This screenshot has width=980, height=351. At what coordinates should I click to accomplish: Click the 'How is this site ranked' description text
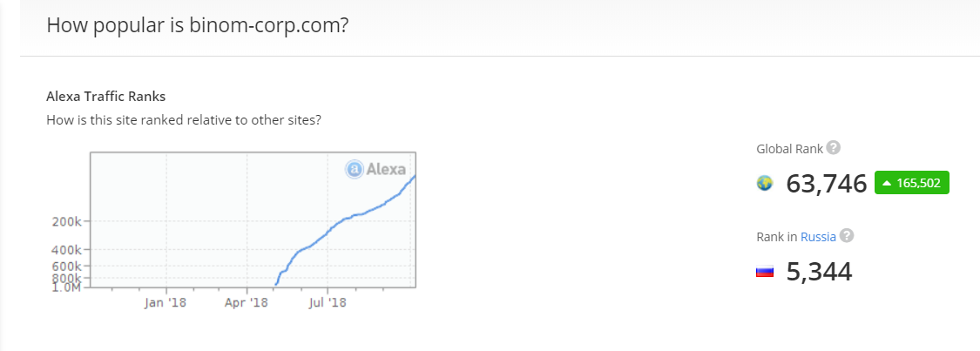point(184,119)
